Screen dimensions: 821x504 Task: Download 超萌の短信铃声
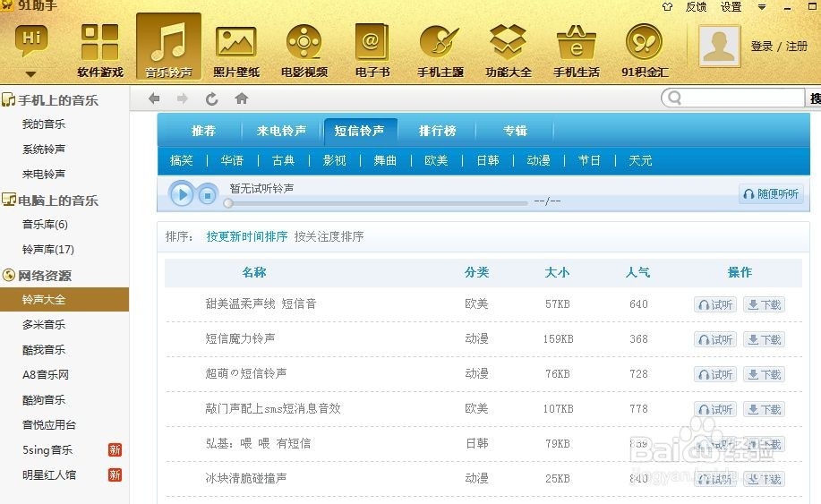(x=764, y=374)
